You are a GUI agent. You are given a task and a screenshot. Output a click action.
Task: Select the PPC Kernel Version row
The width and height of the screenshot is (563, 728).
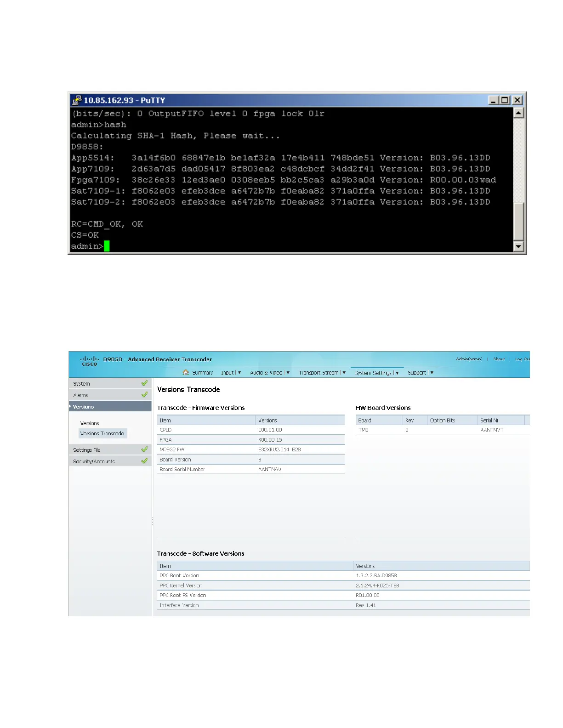(x=343, y=586)
